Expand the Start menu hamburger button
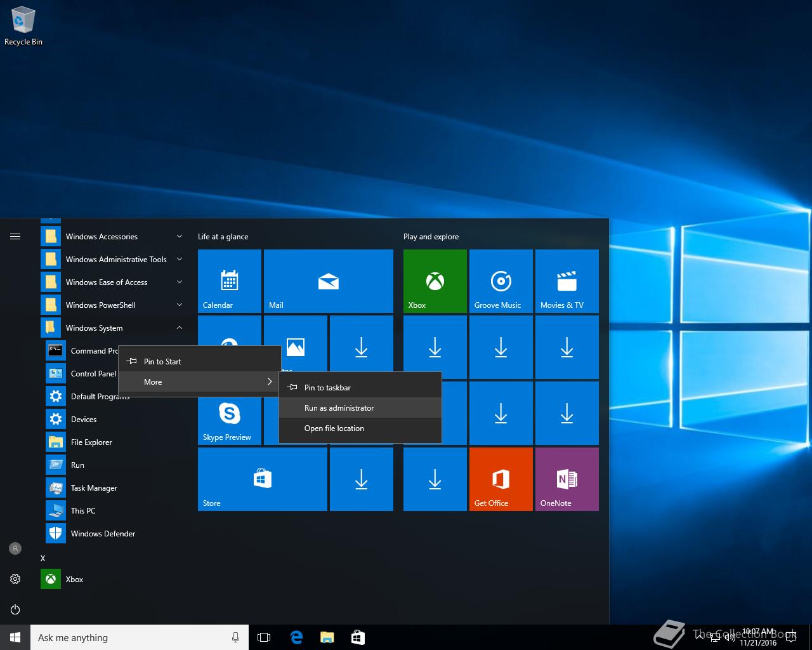This screenshot has width=812, height=650. 15,237
